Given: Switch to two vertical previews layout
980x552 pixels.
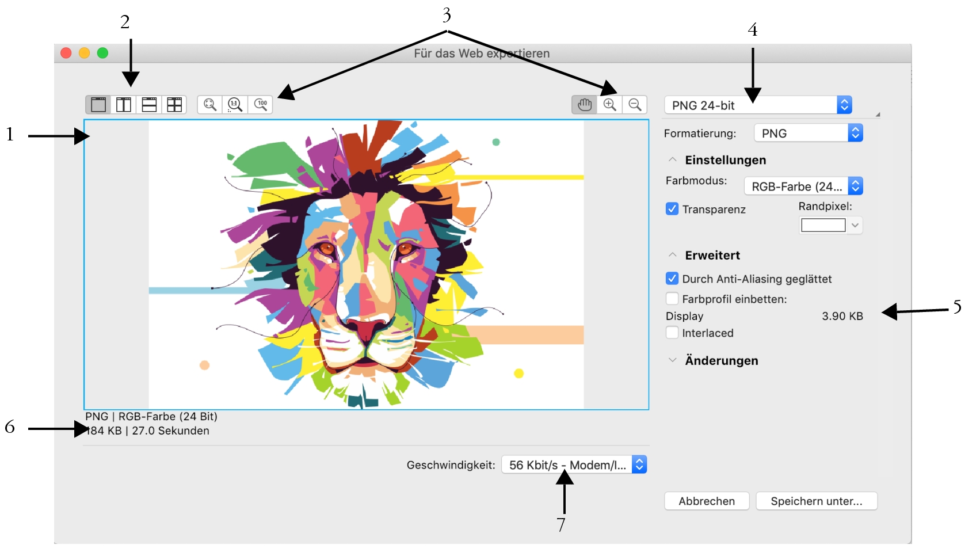Looking at the screenshot, I should [124, 105].
